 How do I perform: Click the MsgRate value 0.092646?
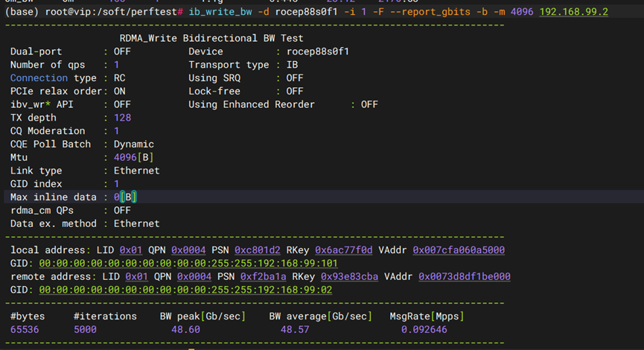pyautogui.click(x=425, y=329)
